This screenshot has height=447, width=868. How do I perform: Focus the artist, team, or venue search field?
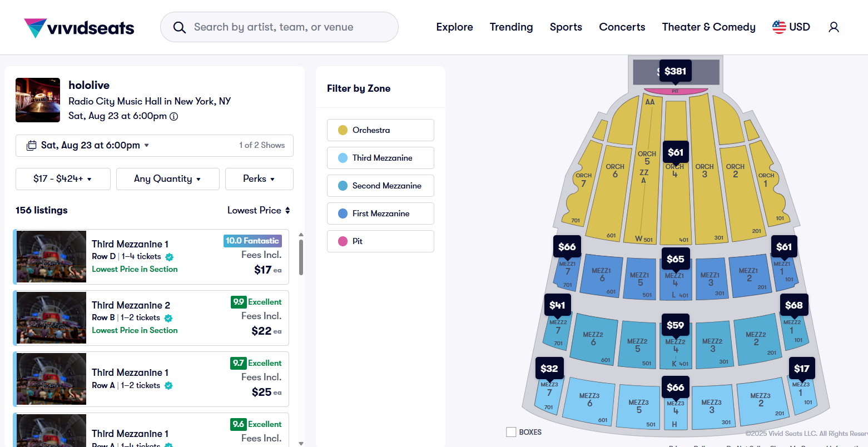pos(289,27)
